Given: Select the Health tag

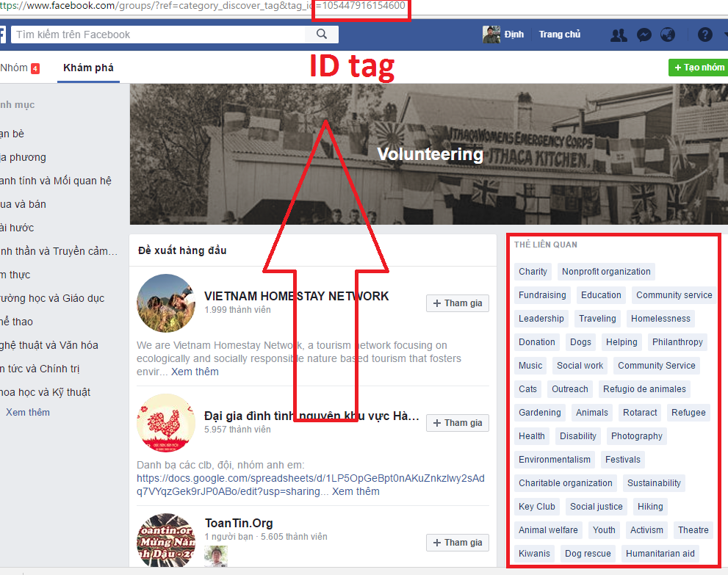Looking at the screenshot, I should click(x=532, y=436).
